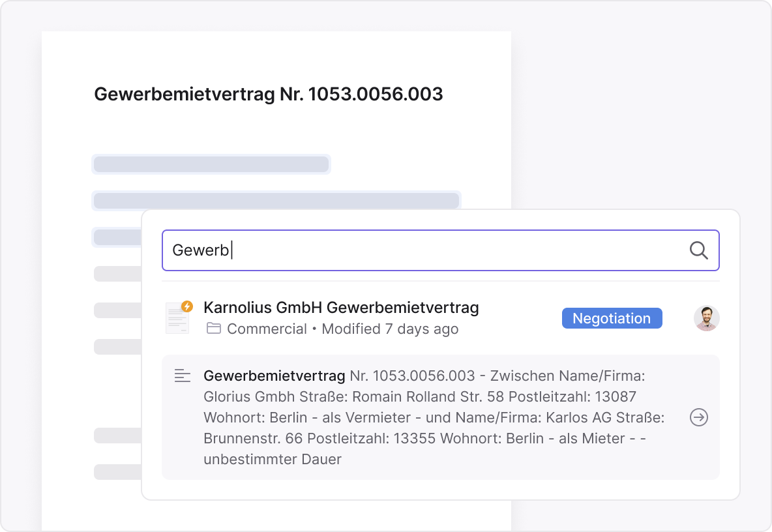Viewport: 772px width, 532px height.
Task: Click "unbestimmter Dauer" at the snippet end
Action: click(272, 460)
